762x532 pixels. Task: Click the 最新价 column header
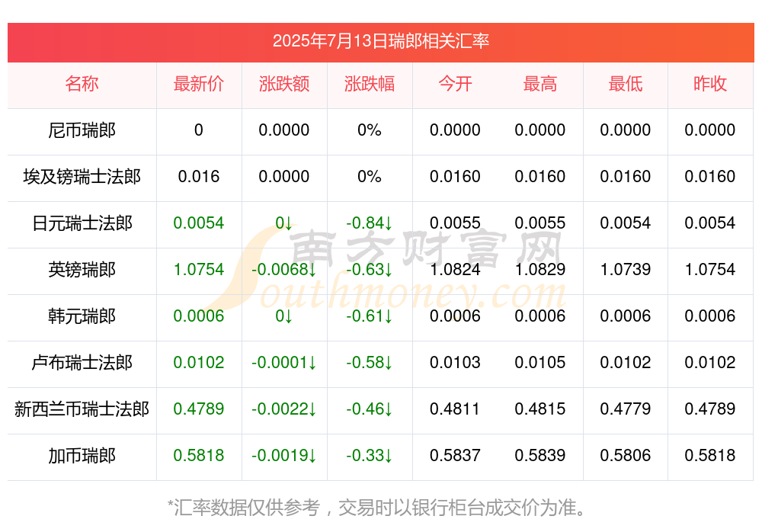click(199, 84)
